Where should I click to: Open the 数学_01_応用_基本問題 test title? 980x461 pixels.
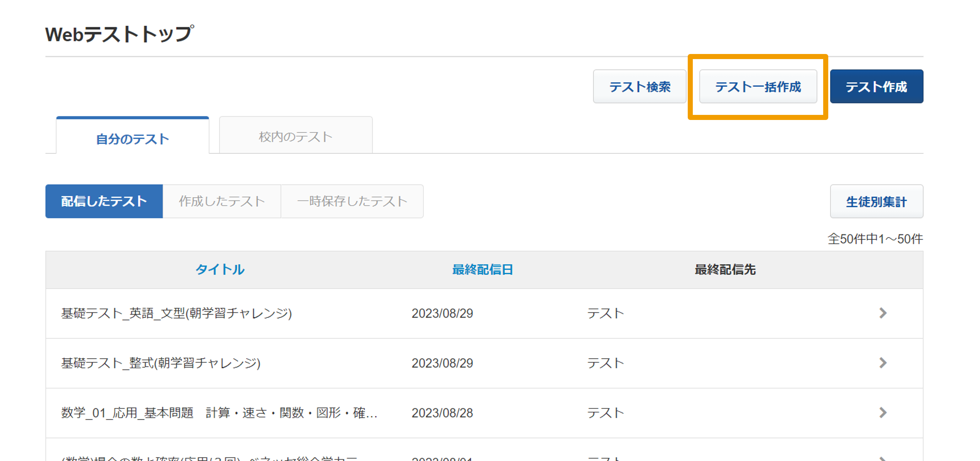pyautogui.click(x=219, y=413)
